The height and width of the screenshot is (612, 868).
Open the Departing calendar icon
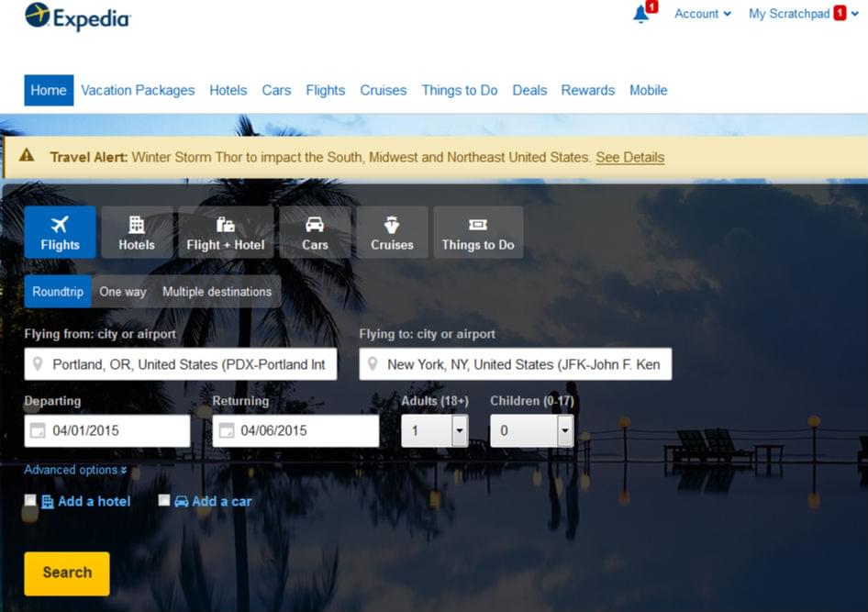point(38,430)
